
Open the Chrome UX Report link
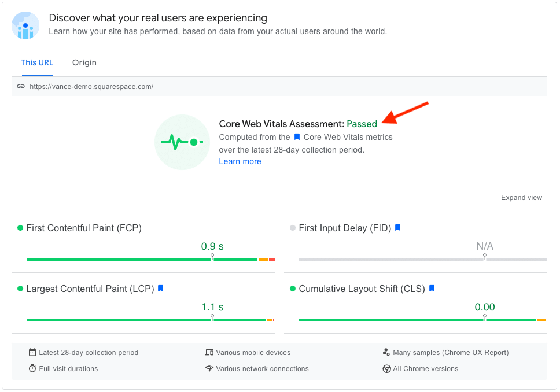pyautogui.click(x=475, y=353)
